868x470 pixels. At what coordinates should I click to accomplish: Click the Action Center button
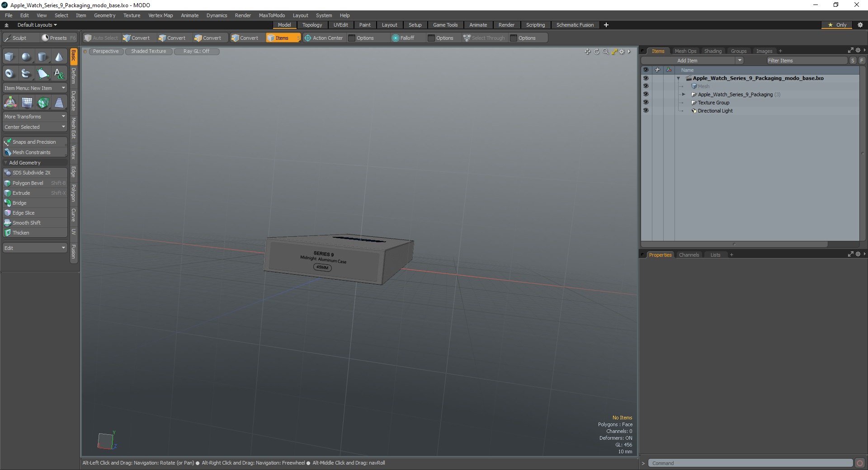pos(323,38)
